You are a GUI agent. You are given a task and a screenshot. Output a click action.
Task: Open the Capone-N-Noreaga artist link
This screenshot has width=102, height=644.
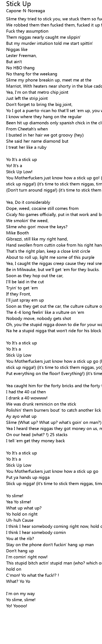(25, 11)
